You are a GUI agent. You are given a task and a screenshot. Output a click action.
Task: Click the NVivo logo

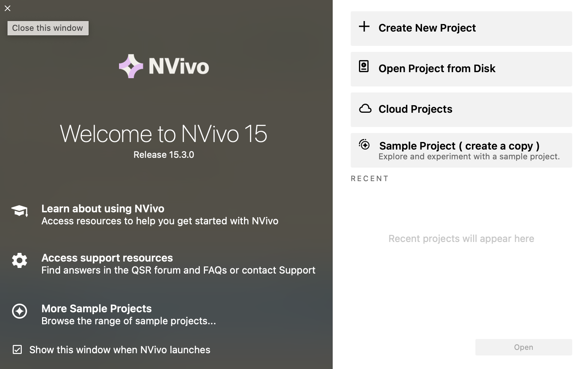[x=164, y=66]
